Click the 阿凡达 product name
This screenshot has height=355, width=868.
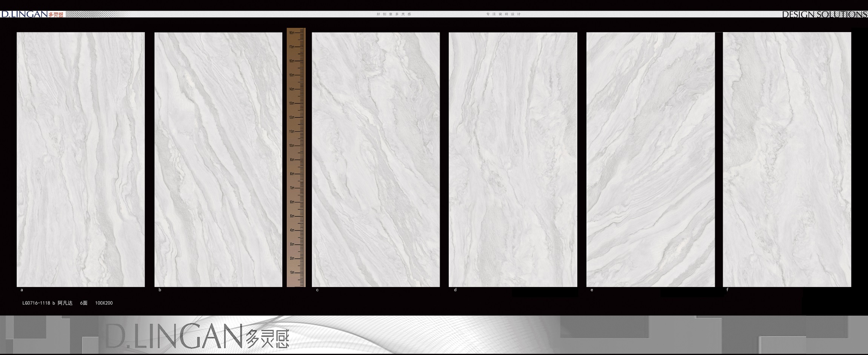(x=65, y=303)
